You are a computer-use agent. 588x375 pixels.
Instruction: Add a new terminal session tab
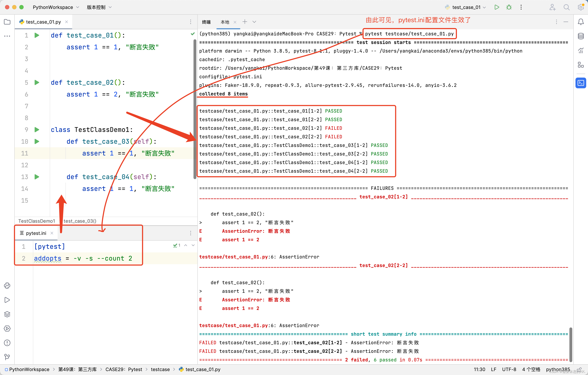[245, 22]
